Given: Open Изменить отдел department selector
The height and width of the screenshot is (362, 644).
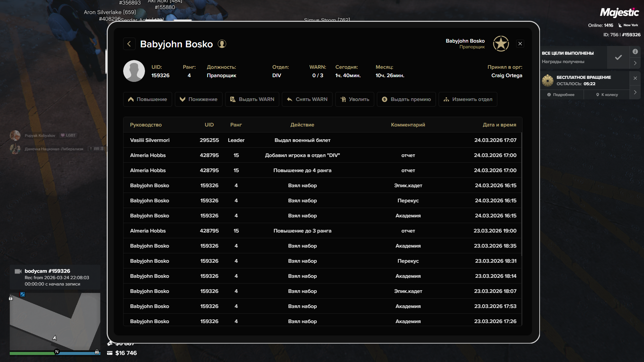Looking at the screenshot, I should [x=468, y=99].
